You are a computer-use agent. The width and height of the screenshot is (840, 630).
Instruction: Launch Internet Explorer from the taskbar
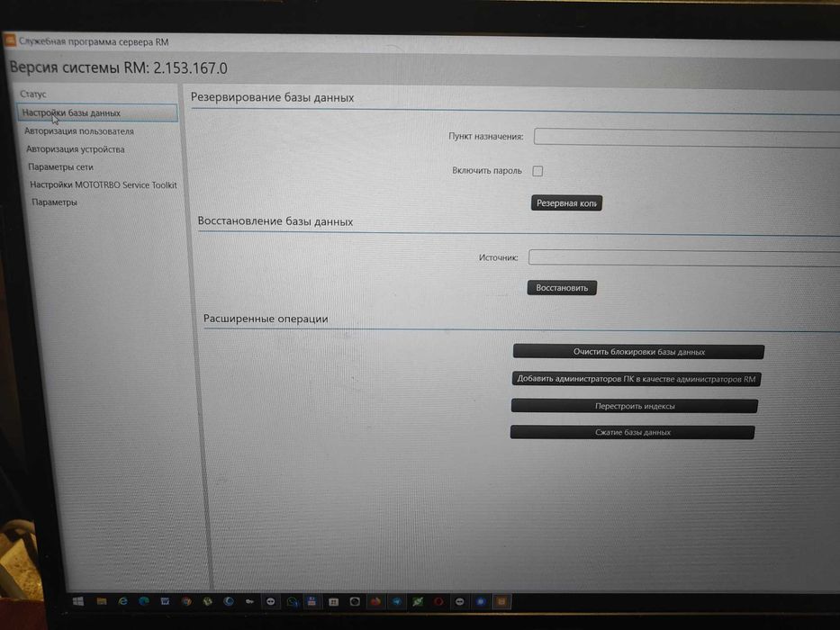(x=122, y=601)
